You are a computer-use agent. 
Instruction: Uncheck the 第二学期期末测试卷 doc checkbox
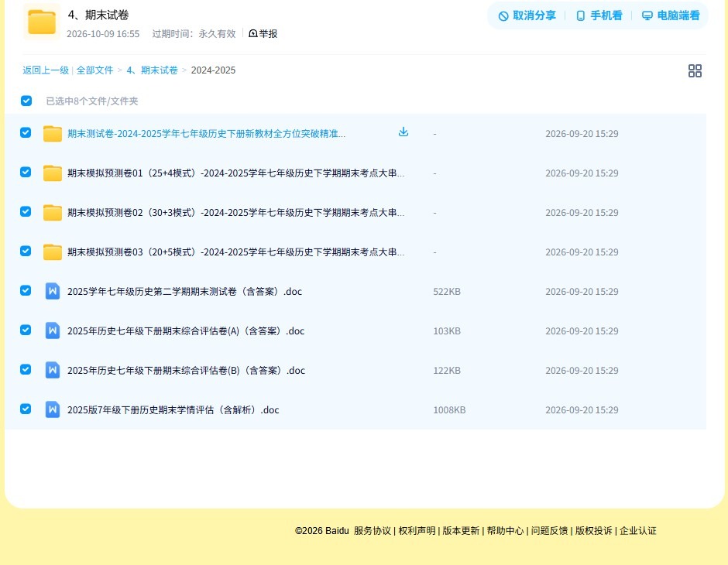[26, 290]
